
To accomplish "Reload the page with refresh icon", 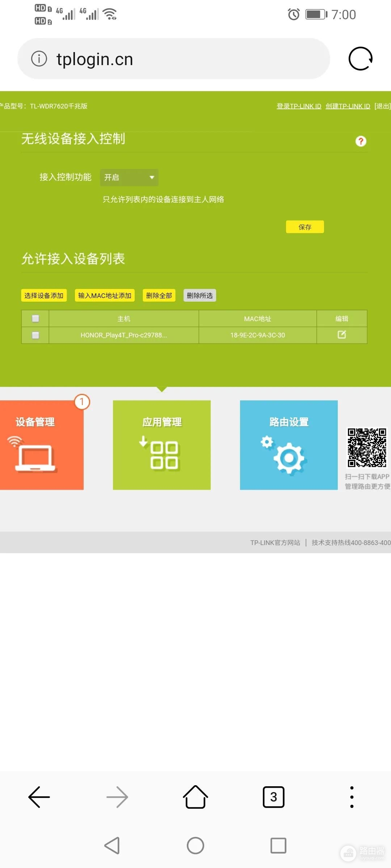I will [x=360, y=59].
